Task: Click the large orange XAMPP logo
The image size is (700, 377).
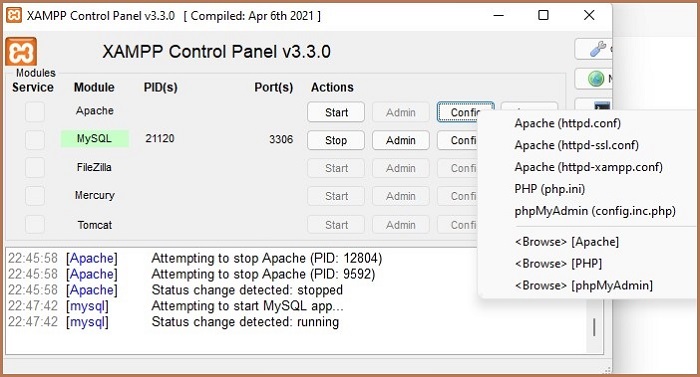Action: [21, 52]
